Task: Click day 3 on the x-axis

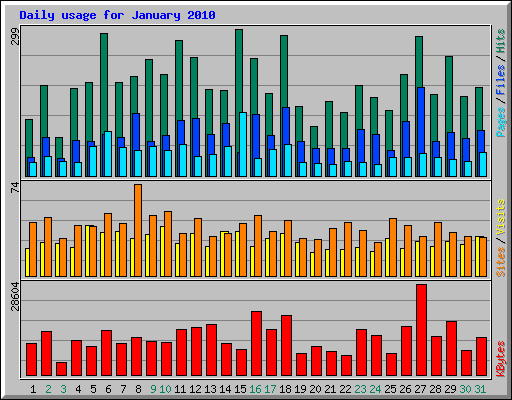Action: coord(63,389)
